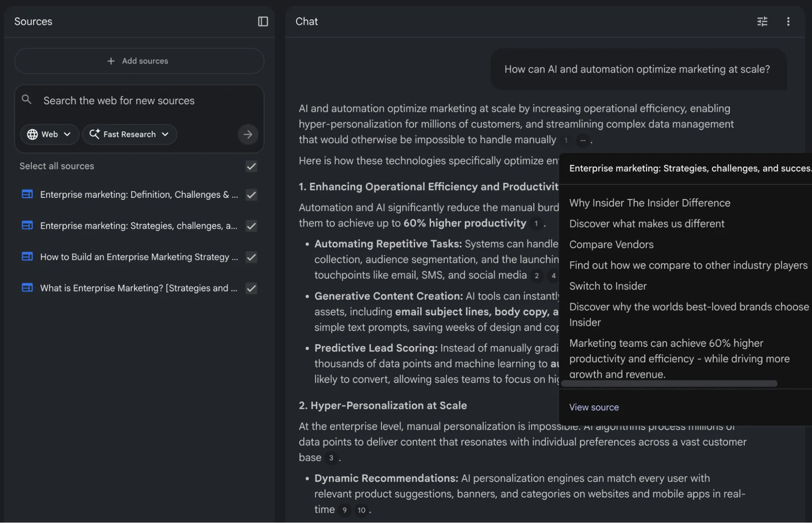
Task: Uncheck 'How to Build an Enterprise Marketing Strategy'
Action: pos(251,257)
